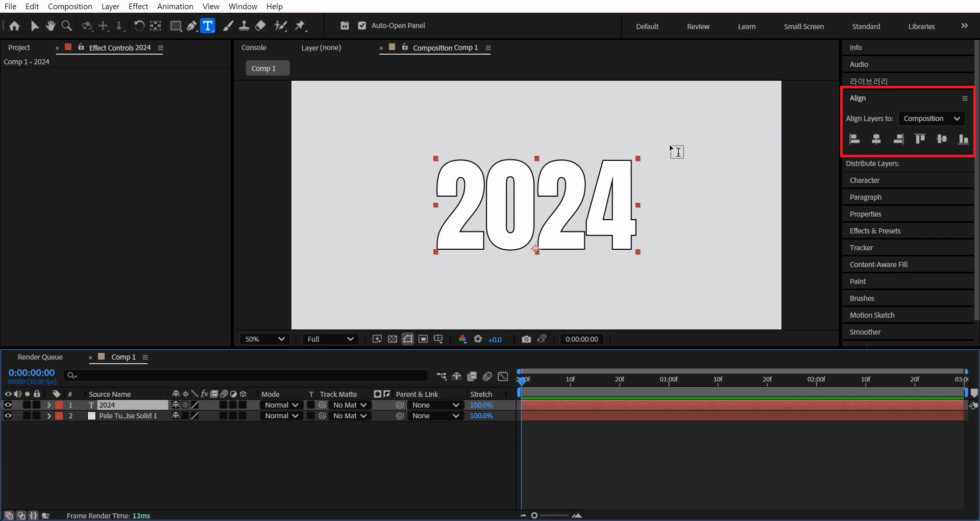Click Align Horizontal Center icon

(x=876, y=139)
